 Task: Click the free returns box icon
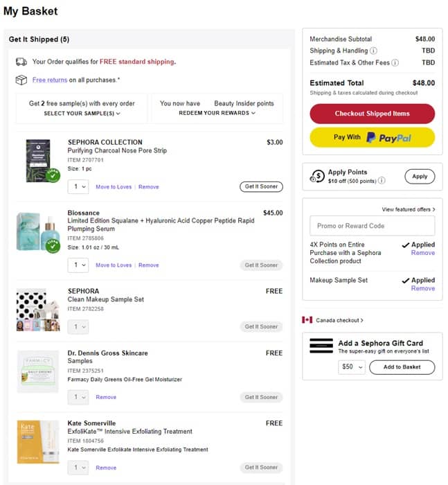click(21, 80)
